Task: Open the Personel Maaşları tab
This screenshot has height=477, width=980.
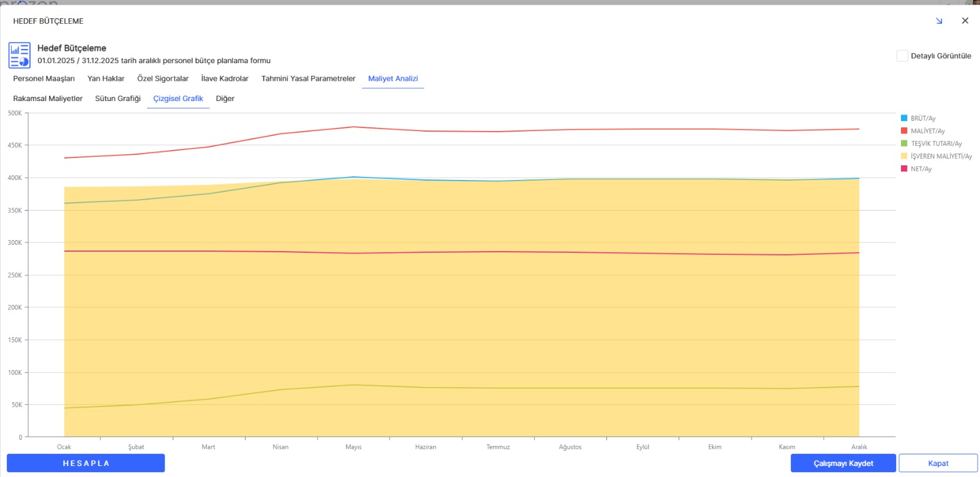Action: 44,78
